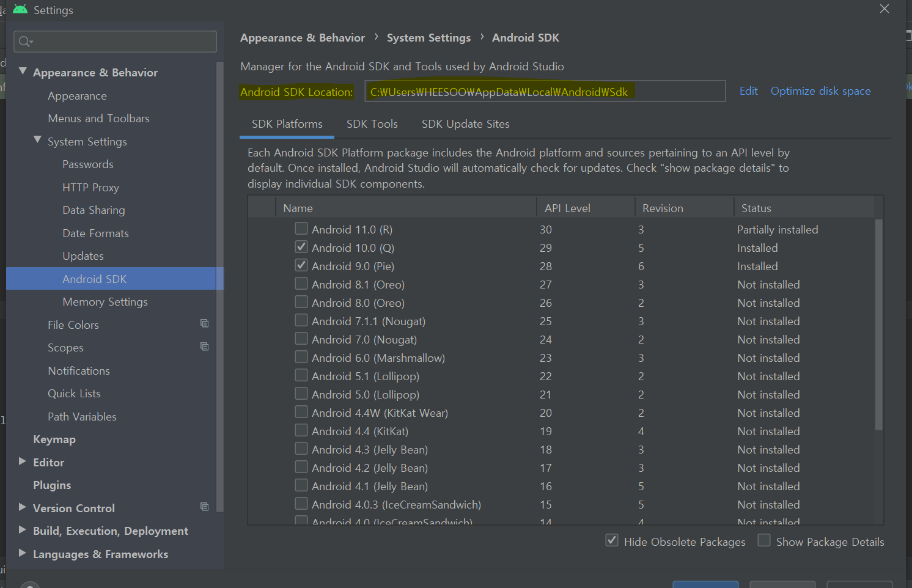Open File Colors settings
Image resolution: width=912 pixels, height=588 pixels.
(73, 325)
